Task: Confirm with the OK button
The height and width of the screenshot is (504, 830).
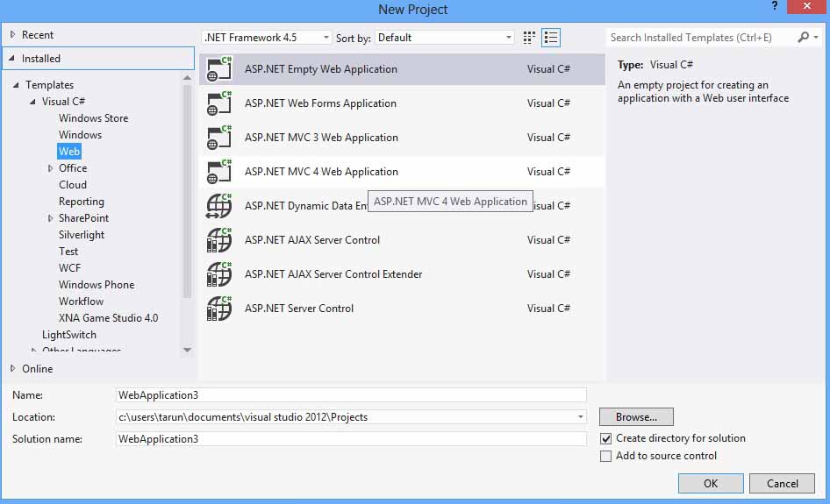Action: pyautogui.click(x=711, y=483)
